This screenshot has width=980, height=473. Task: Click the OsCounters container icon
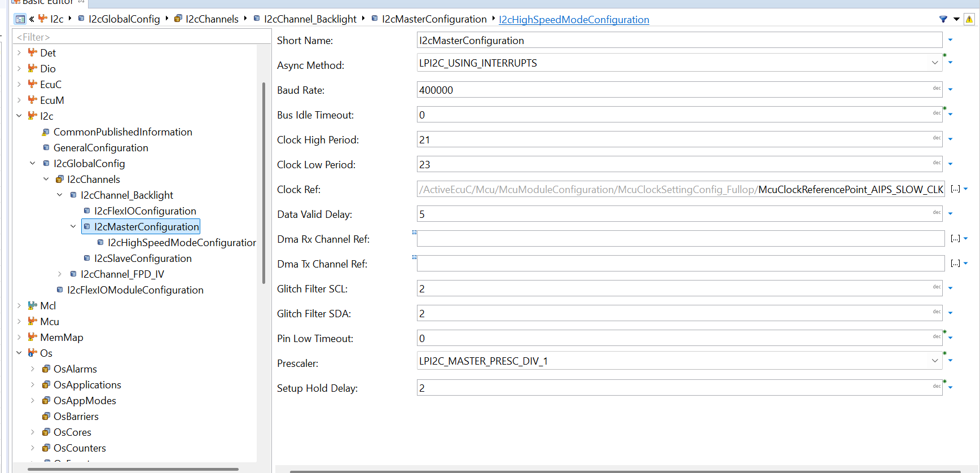click(x=46, y=448)
